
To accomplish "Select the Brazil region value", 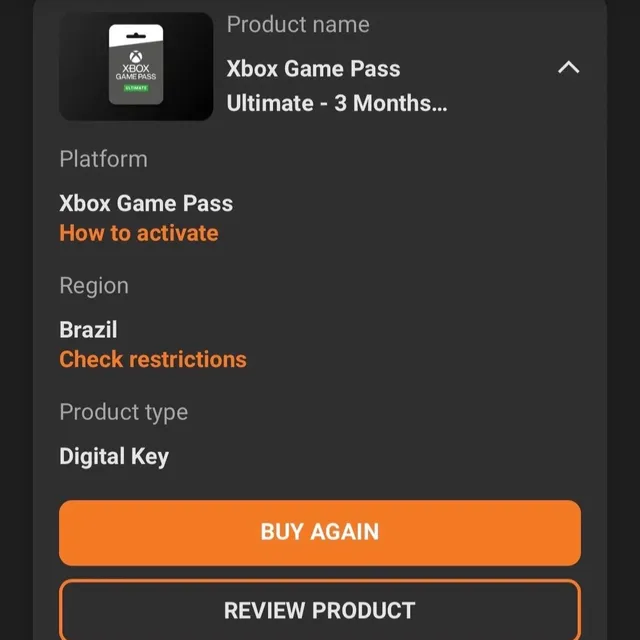I will point(88,329).
